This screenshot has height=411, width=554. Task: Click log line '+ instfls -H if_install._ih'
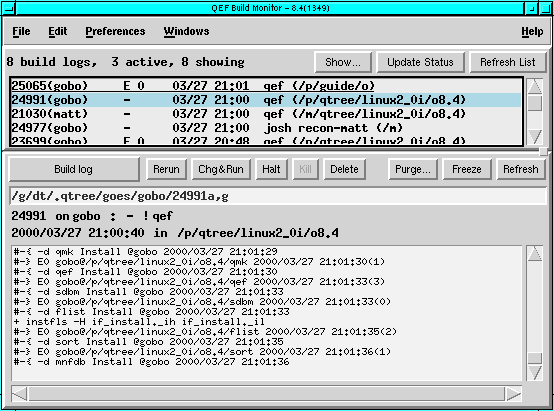tap(139, 322)
